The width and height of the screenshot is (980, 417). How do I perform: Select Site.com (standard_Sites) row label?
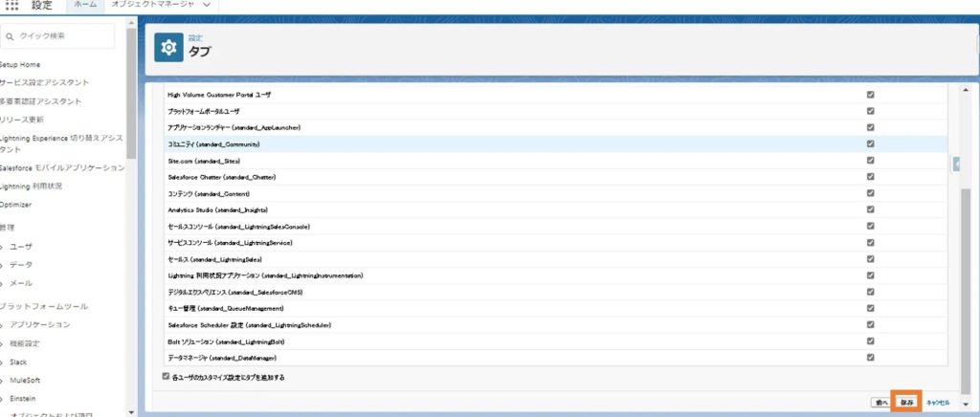pos(204,161)
